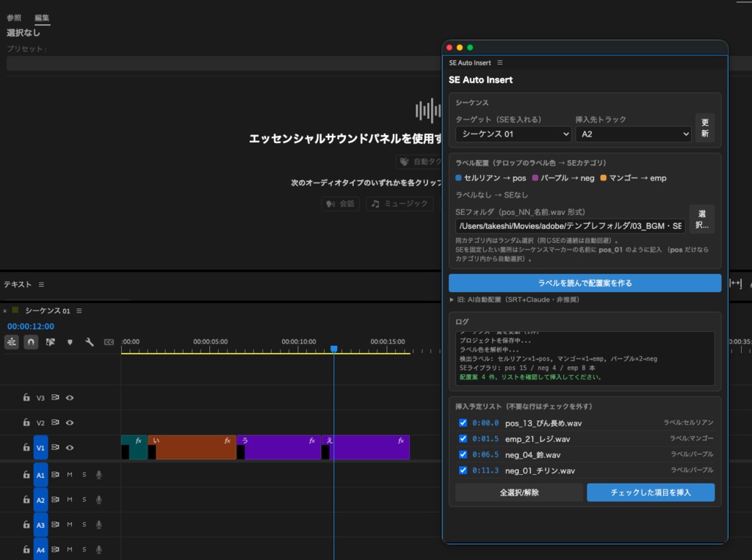Toggle sync lock on V1 track

pos(55,447)
